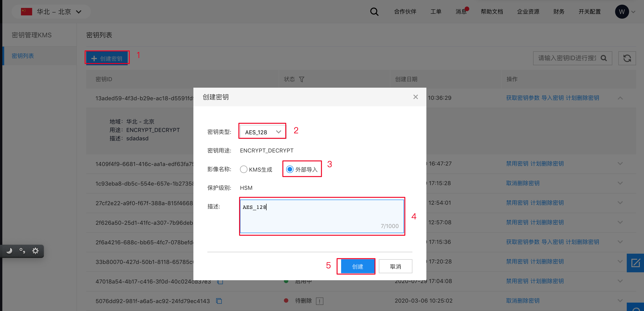
Task: Open the 开关配置 menu item
Action: [x=589, y=12]
